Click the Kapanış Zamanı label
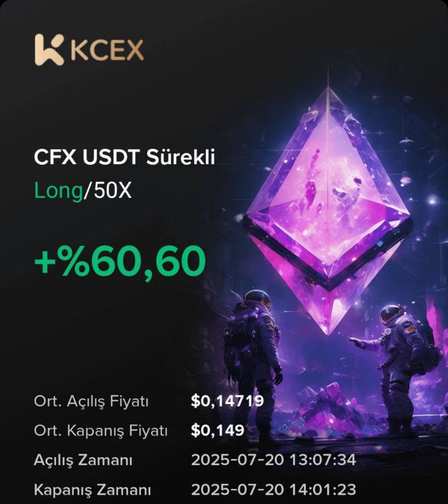Image resolution: width=448 pixels, height=504 pixels. (92, 490)
